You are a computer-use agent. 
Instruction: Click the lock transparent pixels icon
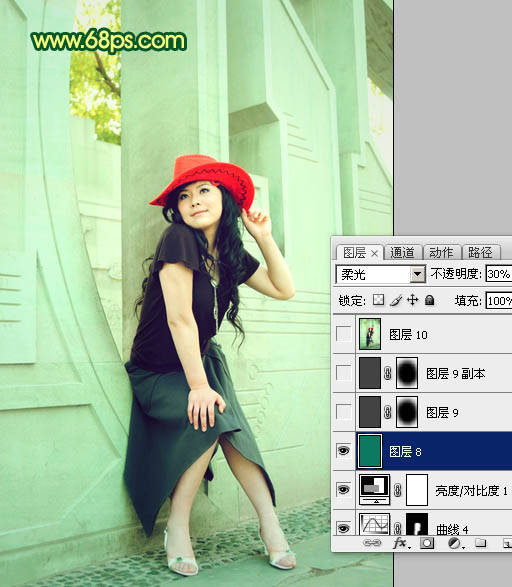tap(378, 300)
